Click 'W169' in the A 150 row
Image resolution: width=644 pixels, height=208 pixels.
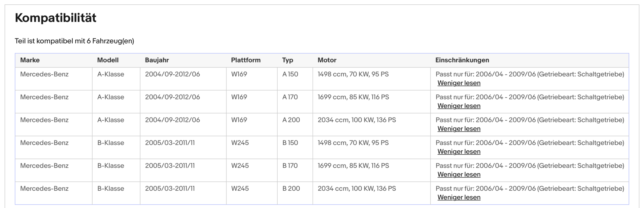[x=239, y=74]
